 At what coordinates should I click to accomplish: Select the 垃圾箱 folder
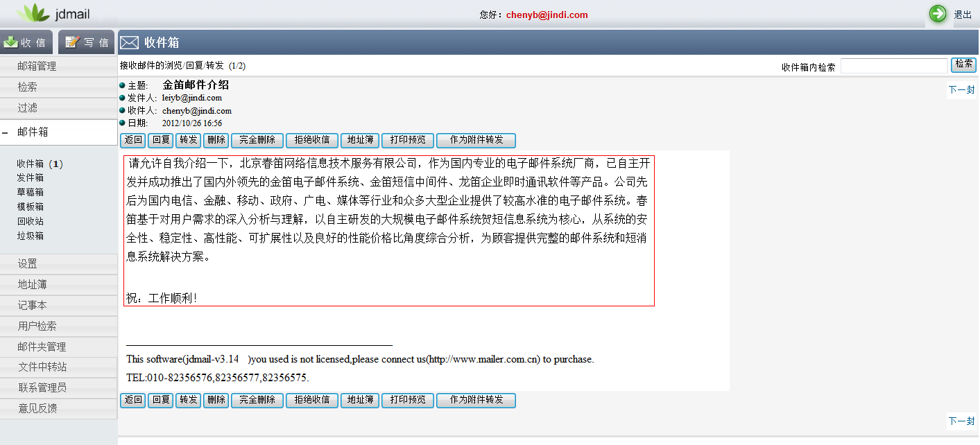pos(31,236)
